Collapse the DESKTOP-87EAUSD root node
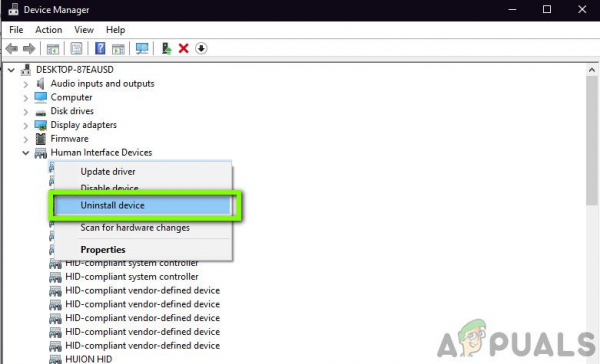The width and height of the screenshot is (600, 364). pos(11,70)
